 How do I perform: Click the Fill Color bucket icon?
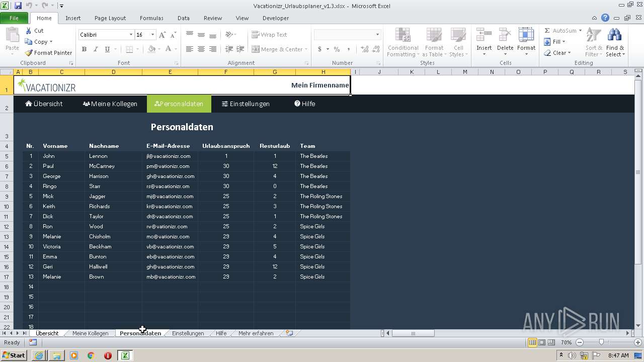pos(151,49)
